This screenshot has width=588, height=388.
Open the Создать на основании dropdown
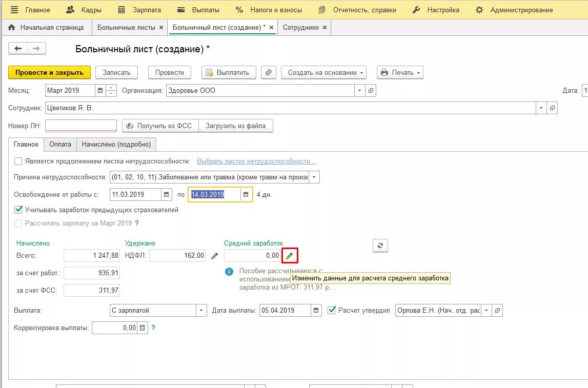tap(323, 72)
